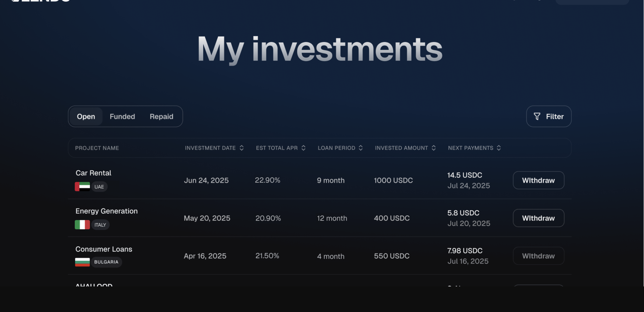Open the Energy Generation project
The height and width of the screenshot is (312, 644).
107,211
